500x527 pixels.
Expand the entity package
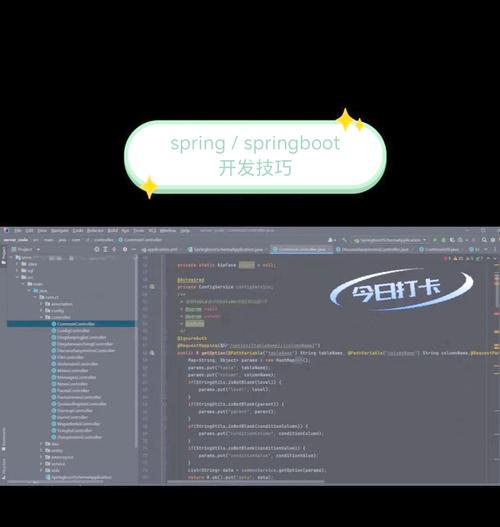click(x=41, y=450)
